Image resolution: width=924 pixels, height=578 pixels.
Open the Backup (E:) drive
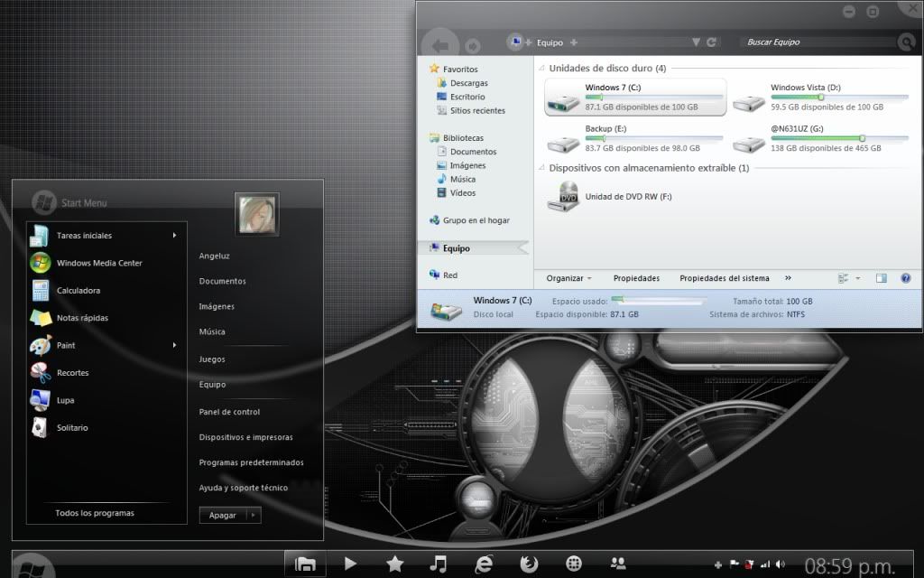pyautogui.click(x=635, y=138)
